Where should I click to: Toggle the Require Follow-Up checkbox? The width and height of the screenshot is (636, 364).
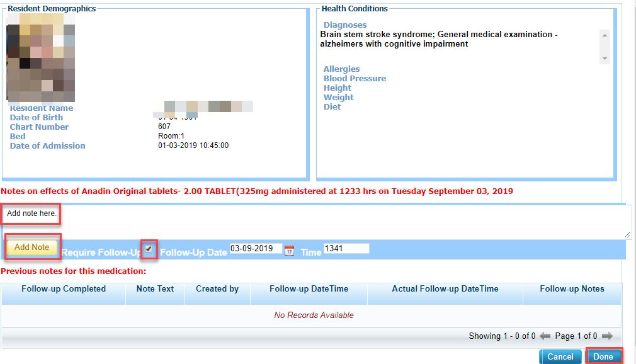pos(149,249)
